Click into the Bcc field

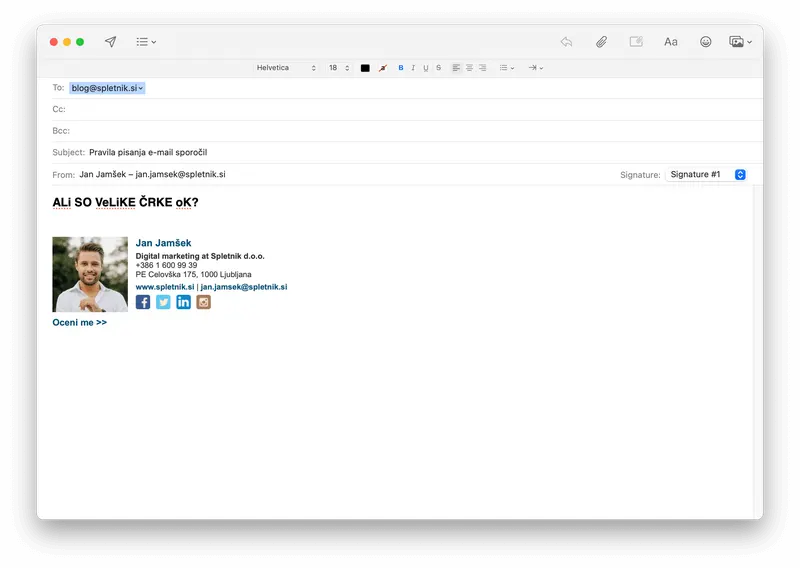(x=408, y=131)
